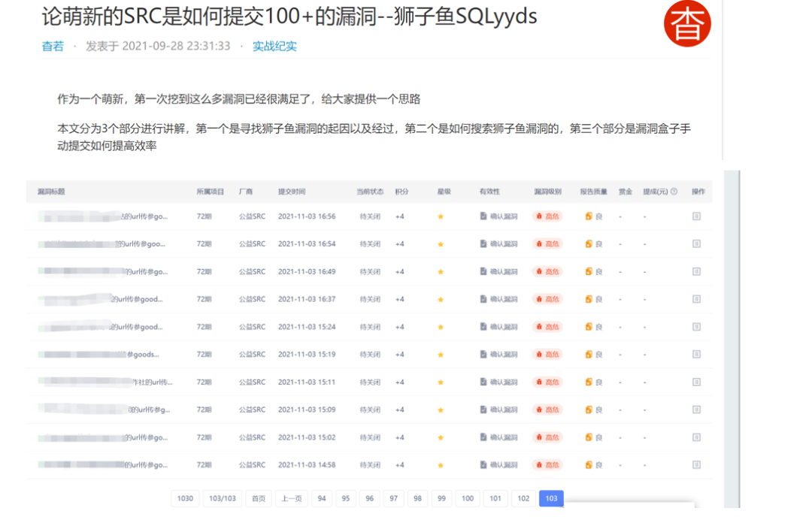812x520 pixels.
Task: Click the star rating in the 15:24 row
Action: pos(441,328)
